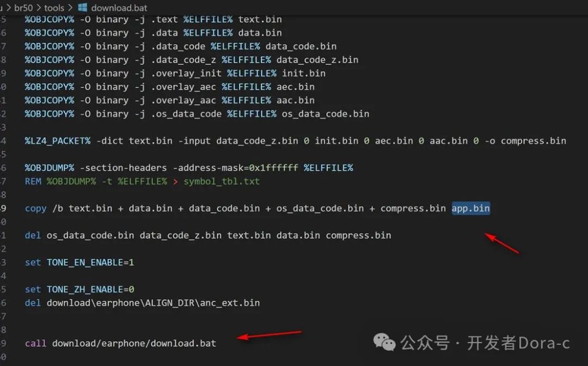Click data_code.bin in the objcopy line
The image size is (588, 366).
pyautogui.click(x=301, y=46)
